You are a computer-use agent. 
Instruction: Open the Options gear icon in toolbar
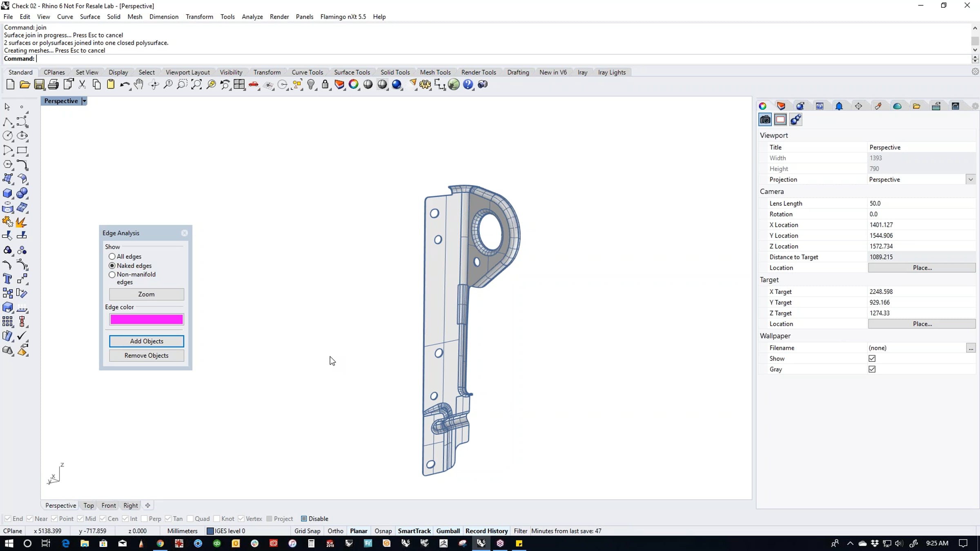point(425,84)
